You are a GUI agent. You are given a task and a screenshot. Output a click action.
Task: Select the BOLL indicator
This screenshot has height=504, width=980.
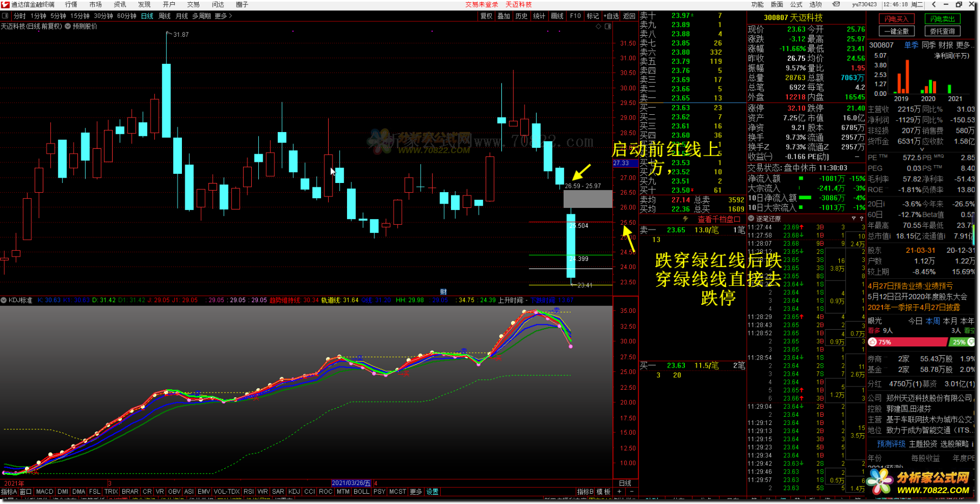(361, 492)
